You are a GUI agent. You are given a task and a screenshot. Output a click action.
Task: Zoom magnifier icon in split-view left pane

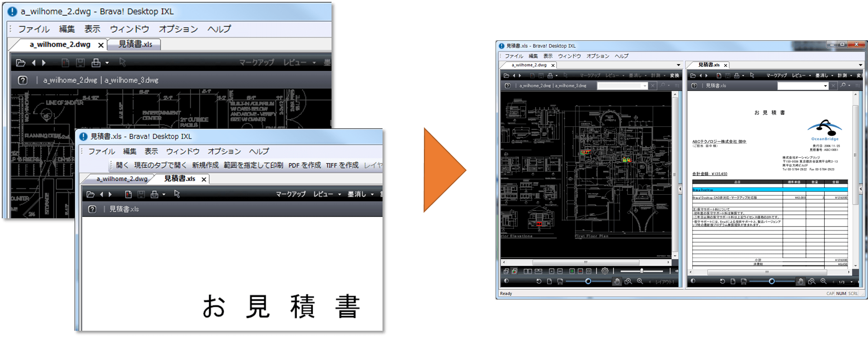pyautogui.click(x=640, y=281)
